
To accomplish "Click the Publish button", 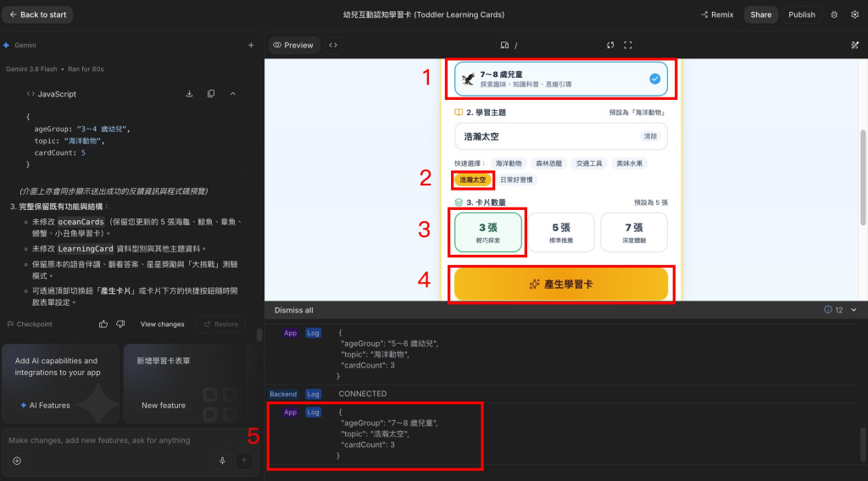I will pos(802,15).
